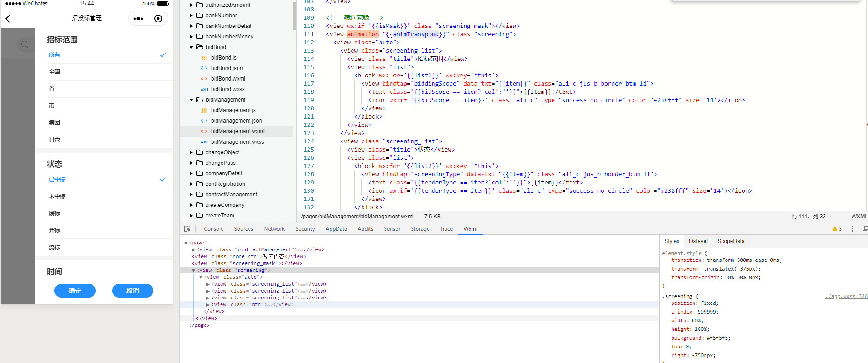Image resolution: width=868 pixels, height=363 pixels.
Task: Switch to the Dataset tab
Action: (x=698, y=241)
